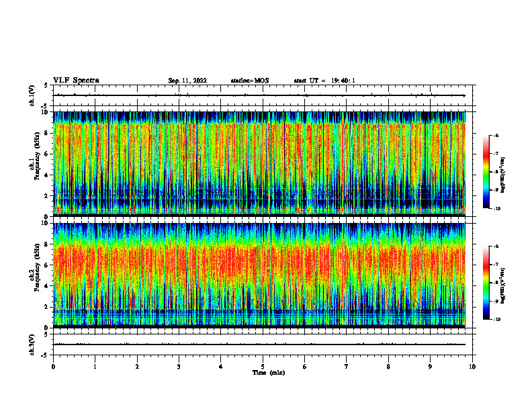Click the time axis tick label "2"

137,367
